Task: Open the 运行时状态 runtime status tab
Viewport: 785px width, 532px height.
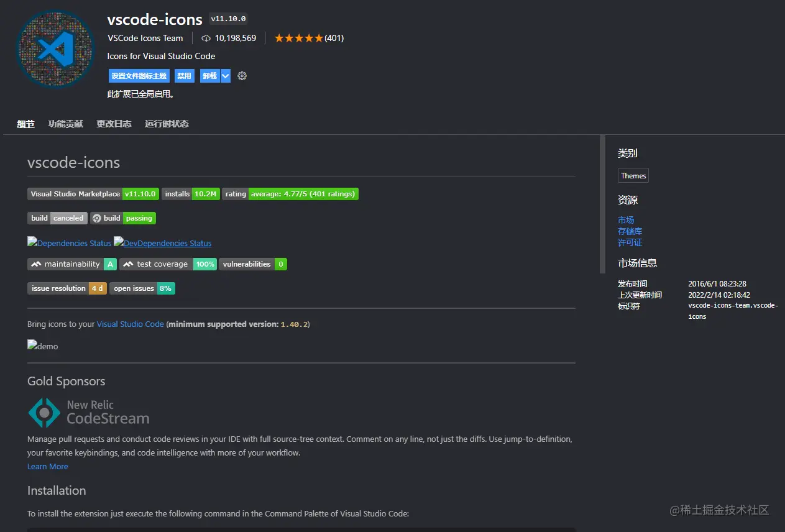Action: click(167, 124)
